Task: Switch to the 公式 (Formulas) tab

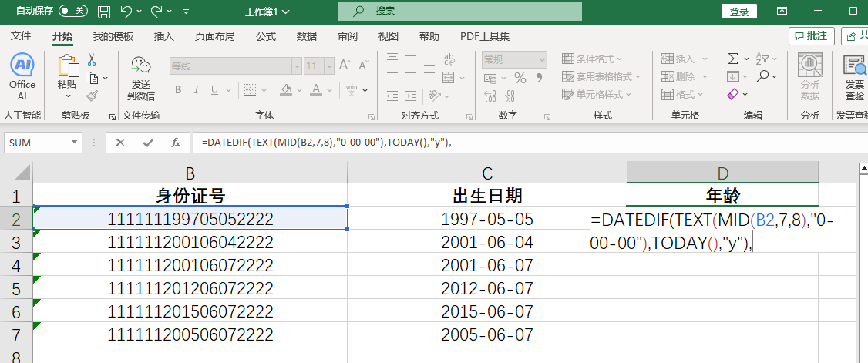Action: 266,36
